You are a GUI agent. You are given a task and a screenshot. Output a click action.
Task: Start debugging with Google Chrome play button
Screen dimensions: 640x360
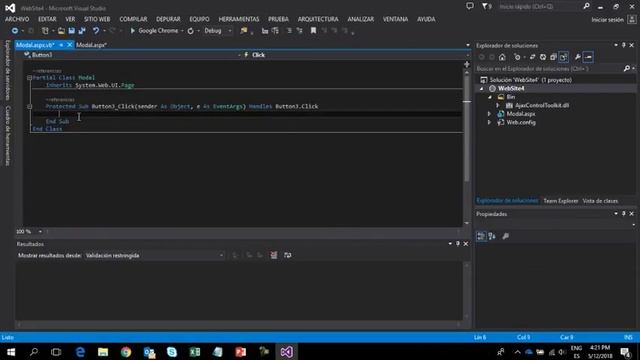[133, 31]
